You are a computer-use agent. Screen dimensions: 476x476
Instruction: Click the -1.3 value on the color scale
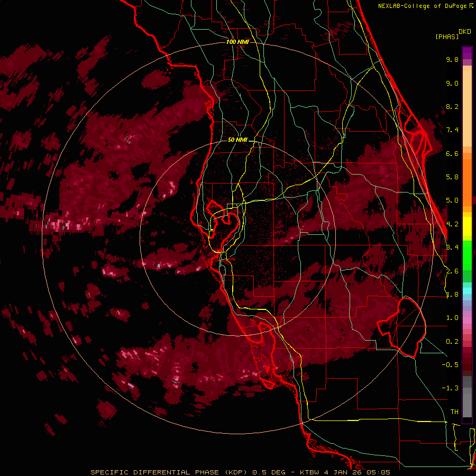pyautogui.click(x=450, y=388)
